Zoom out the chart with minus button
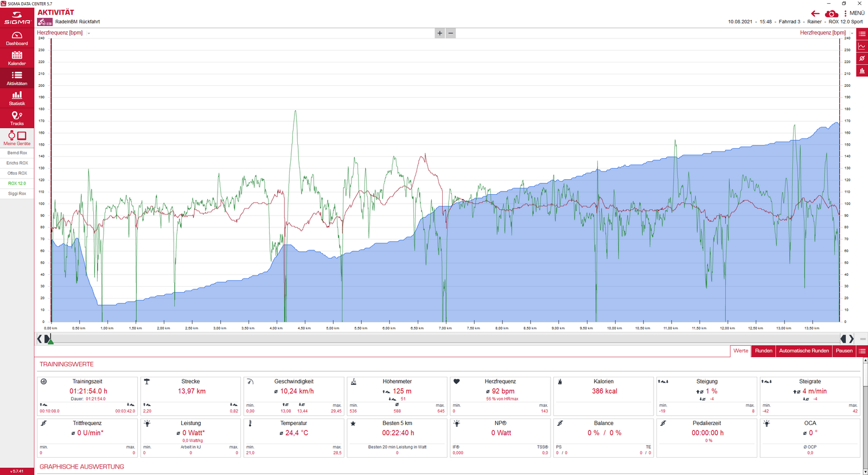The height and width of the screenshot is (475, 868). pos(450,33)
